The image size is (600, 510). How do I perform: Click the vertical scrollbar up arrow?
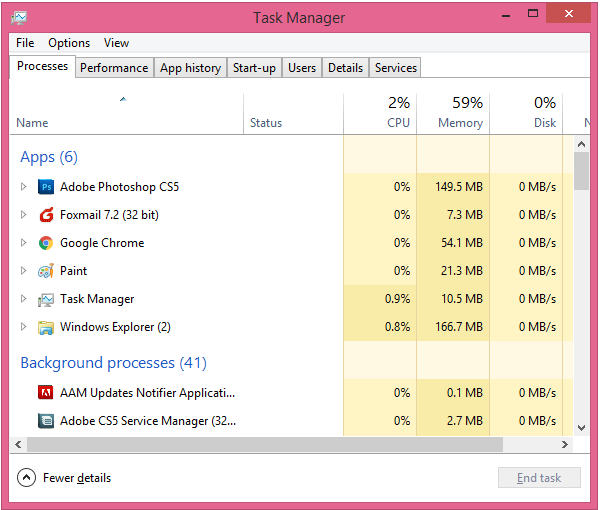(x=582, y=144)
